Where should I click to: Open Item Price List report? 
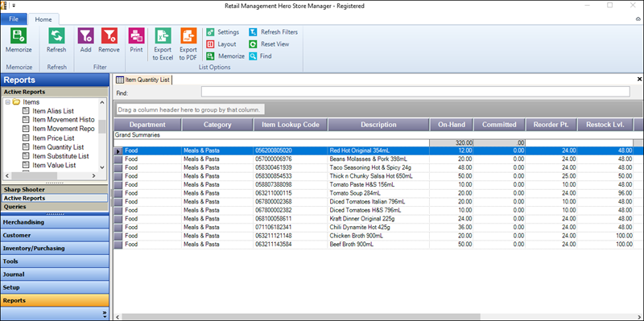pyautogui.click(x=53, y=138)
